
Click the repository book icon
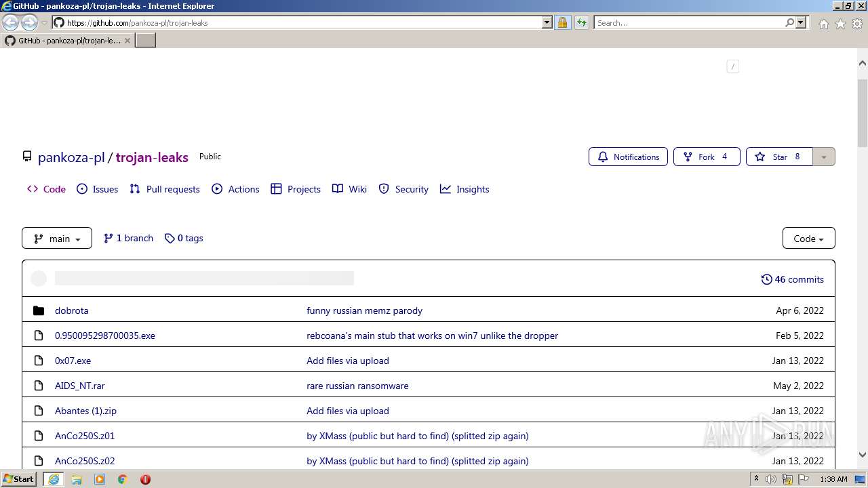pos(27,157)
